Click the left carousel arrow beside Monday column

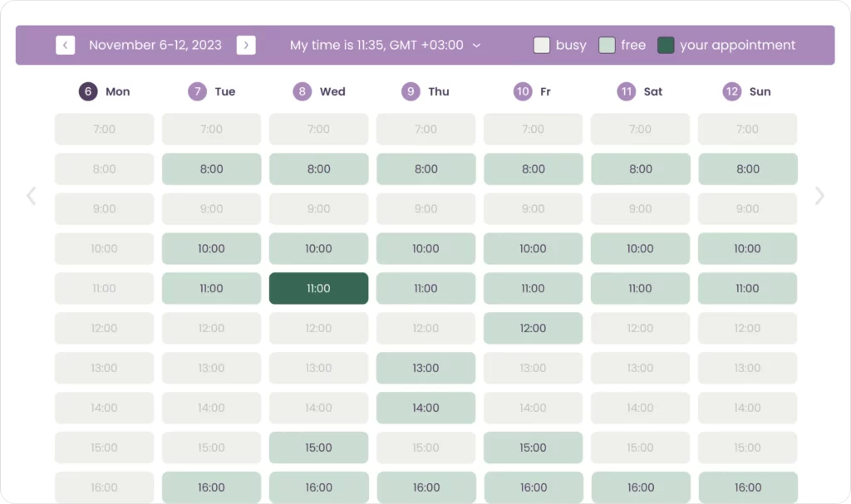(x=32, y=196)
